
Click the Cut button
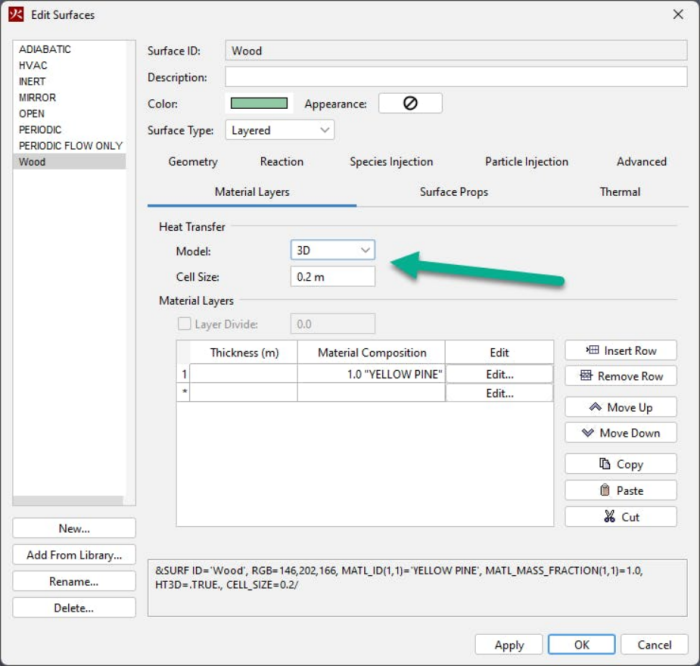click(621, 516)
